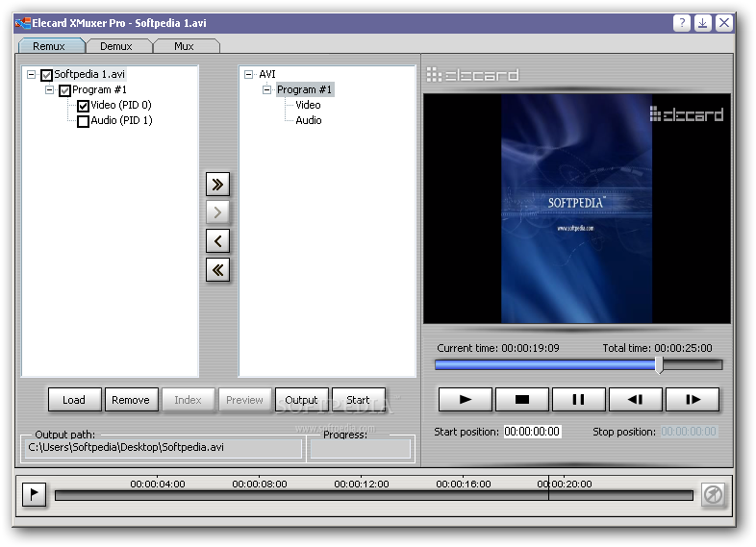Click the Elecard XMuxer app icon in the title bar

(23, 23)
